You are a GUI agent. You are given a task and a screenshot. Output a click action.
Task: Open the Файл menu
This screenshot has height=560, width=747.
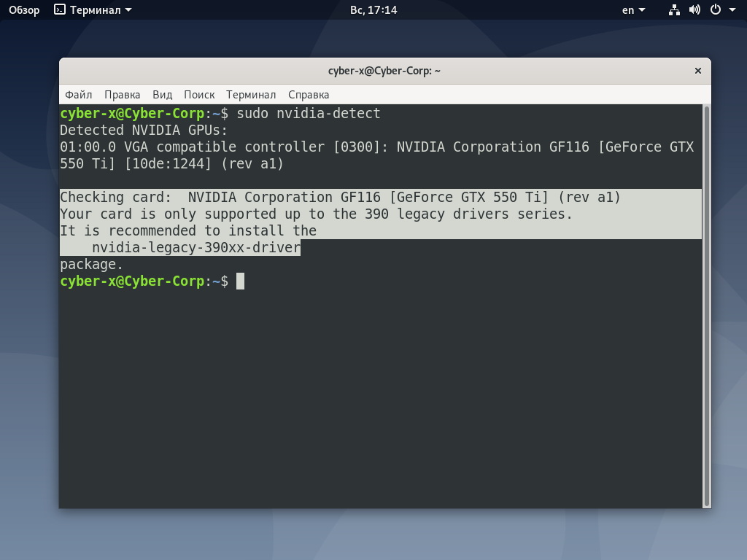point(79,95)
